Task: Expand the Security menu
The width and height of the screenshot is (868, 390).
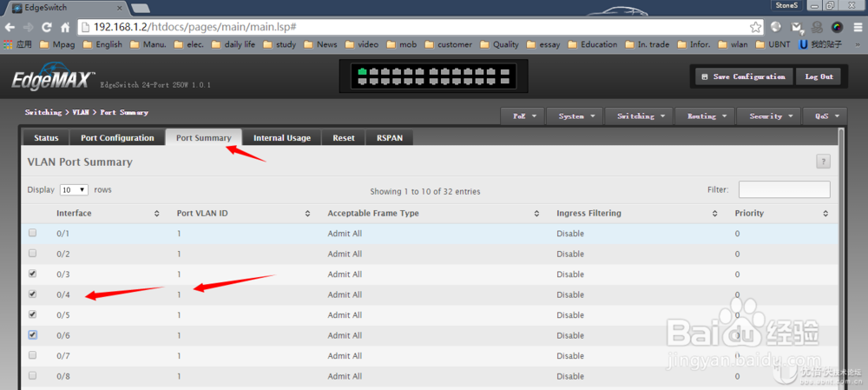Action: click(x=768, y=116)
